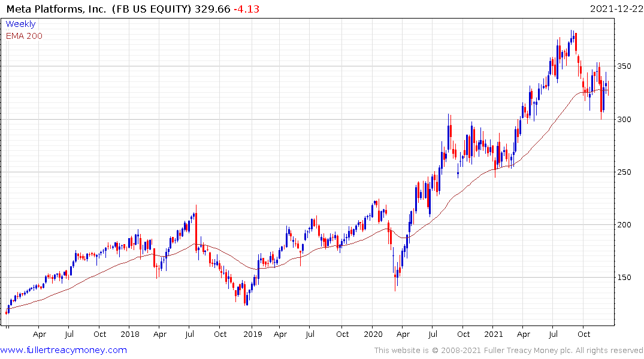Click the 200 price axis label
Viewport: 644px width, 359px height.
pos(624,224)
